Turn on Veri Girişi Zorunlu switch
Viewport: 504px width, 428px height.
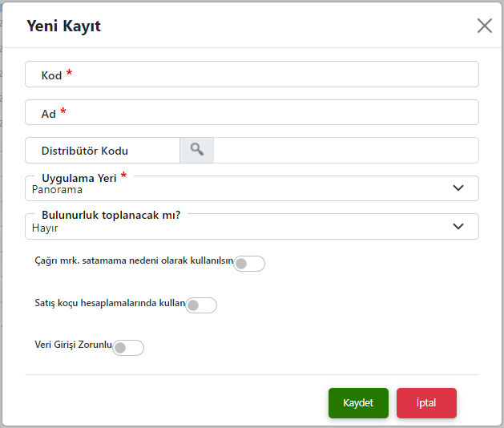(x=128, y=348)
